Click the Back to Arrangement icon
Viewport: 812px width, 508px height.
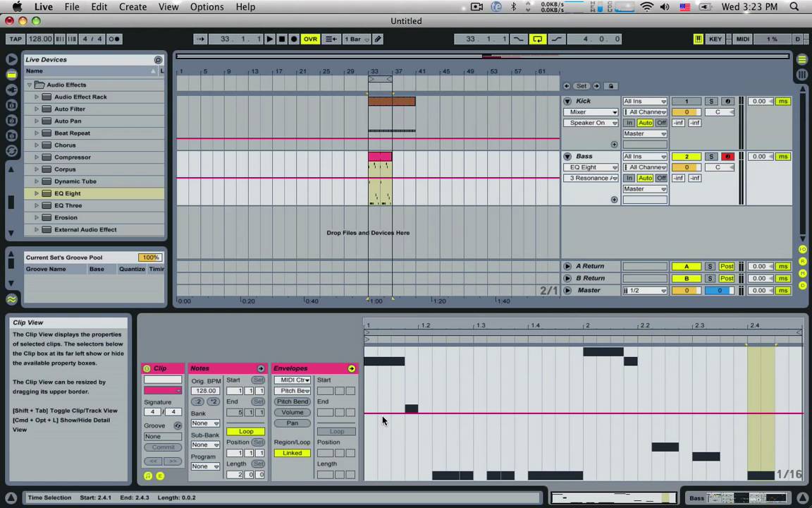331,39
